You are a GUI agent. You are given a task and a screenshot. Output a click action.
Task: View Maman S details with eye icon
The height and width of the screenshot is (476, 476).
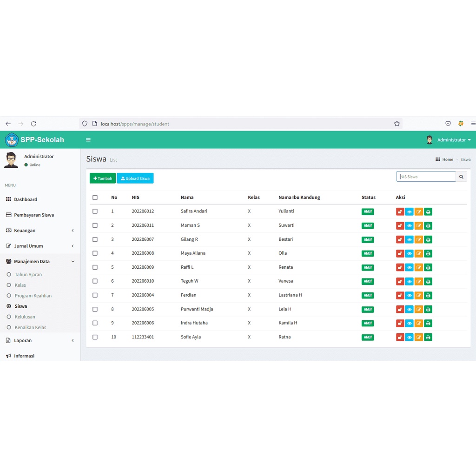click(409, 226)
